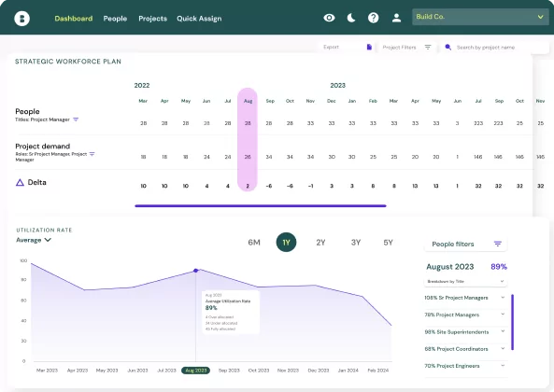Toggle the eye visibility icon

[x=329, y=18]
